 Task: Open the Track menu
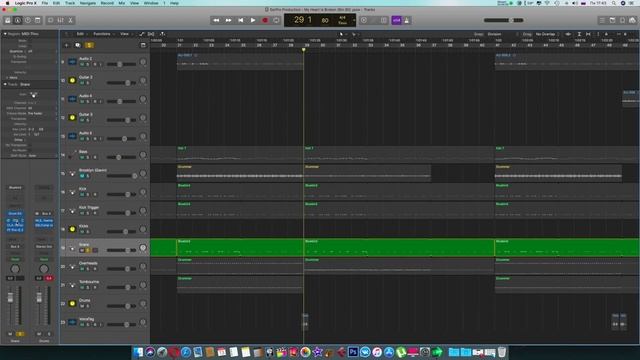coord(70,3)
